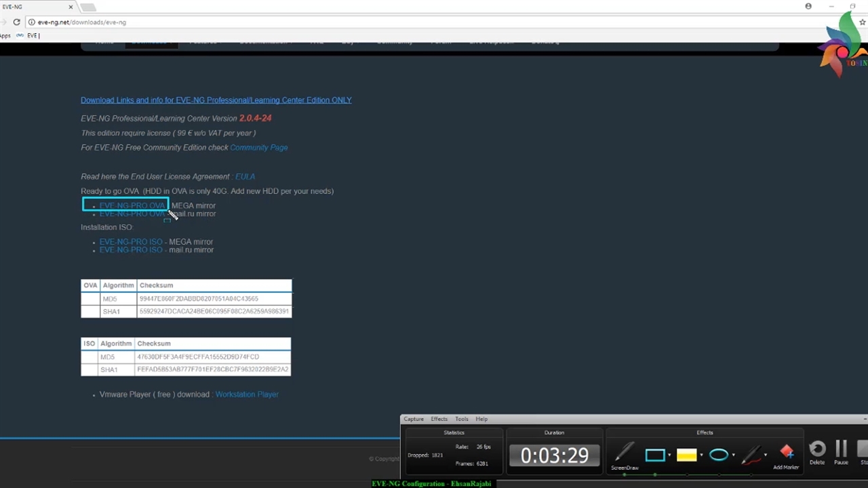Pick the yellow highlight effect
This screenshot has height=488, width=868.
(686, 455)
